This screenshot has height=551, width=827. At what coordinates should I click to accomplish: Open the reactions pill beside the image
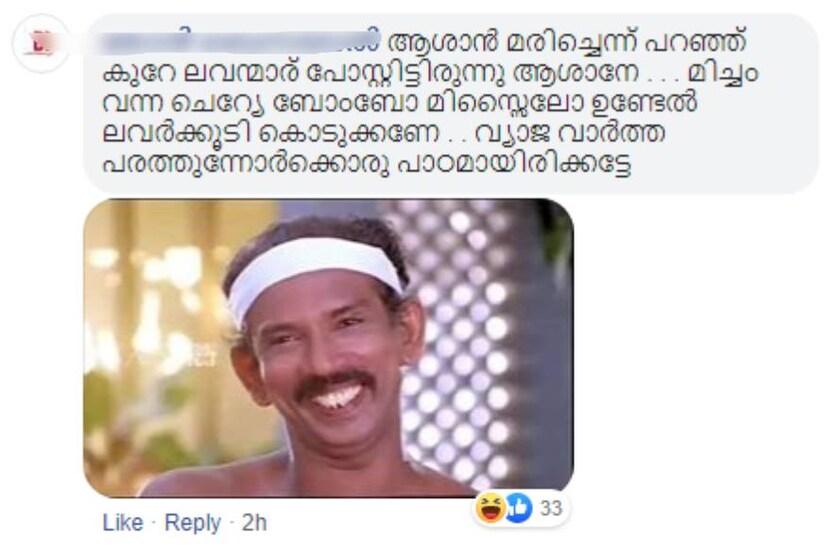pos(521,508)
